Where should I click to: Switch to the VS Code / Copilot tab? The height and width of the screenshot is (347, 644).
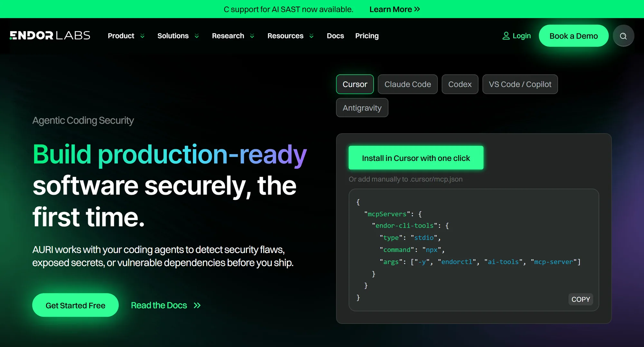(520, 84)
